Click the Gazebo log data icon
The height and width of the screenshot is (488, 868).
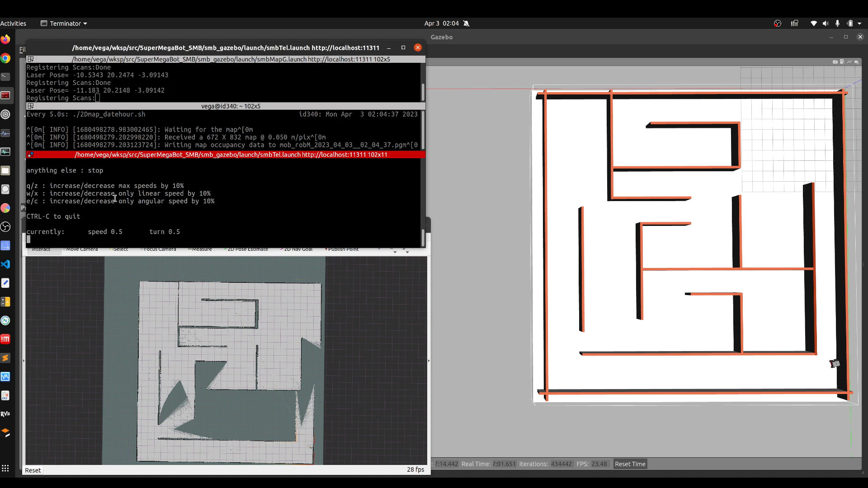pos(842,62)
